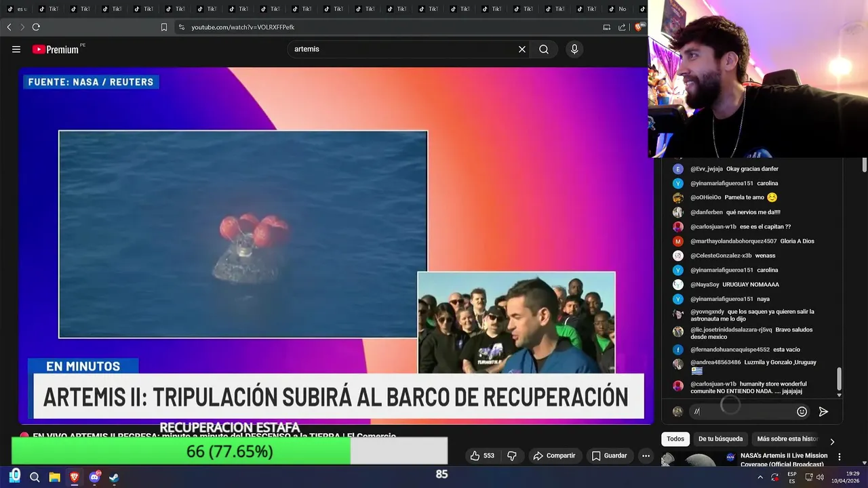The height and width of the screenshot is (488, 868).
Task: Open @Evv_jwjaja chat user name
Action: click(x=707, y=169)
